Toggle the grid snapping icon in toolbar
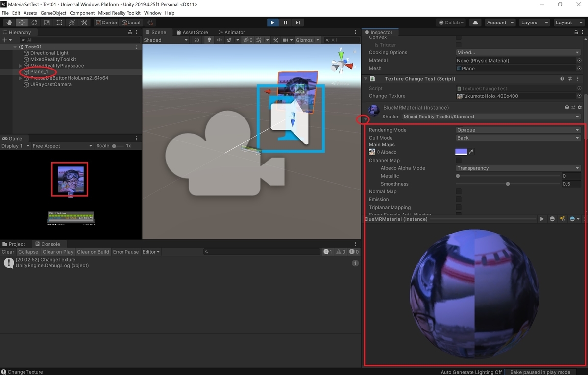Viewport: 588px width, 375px height. coord(150,23)
